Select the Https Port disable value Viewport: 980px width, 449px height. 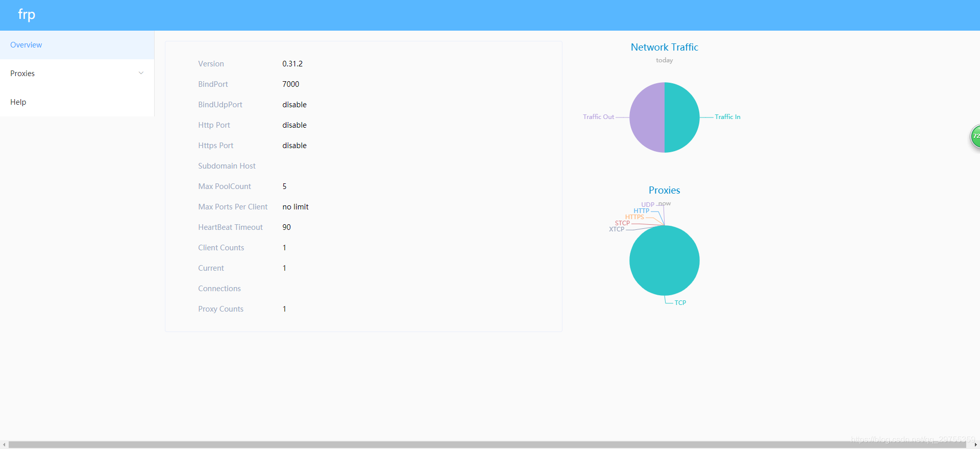click(x=295, y=146)
